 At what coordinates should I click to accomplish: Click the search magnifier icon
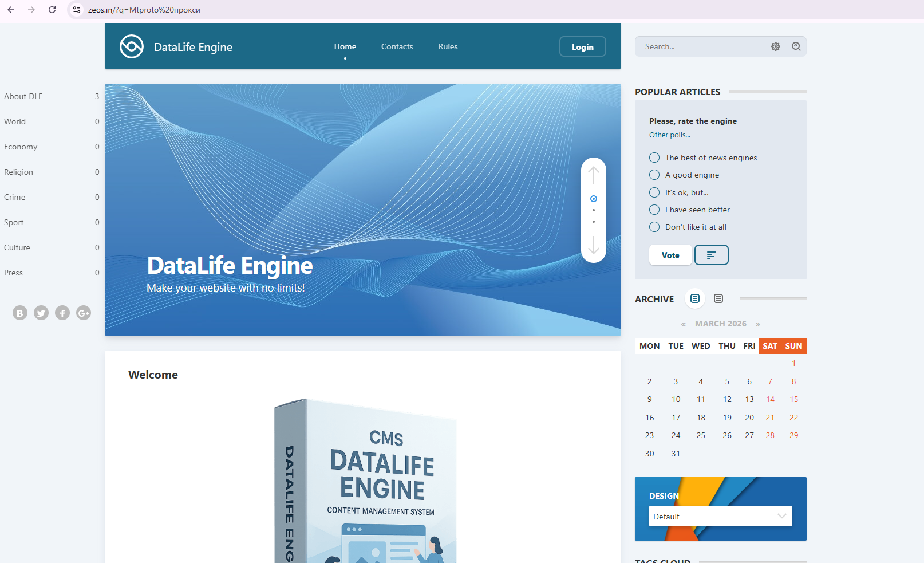796,46
